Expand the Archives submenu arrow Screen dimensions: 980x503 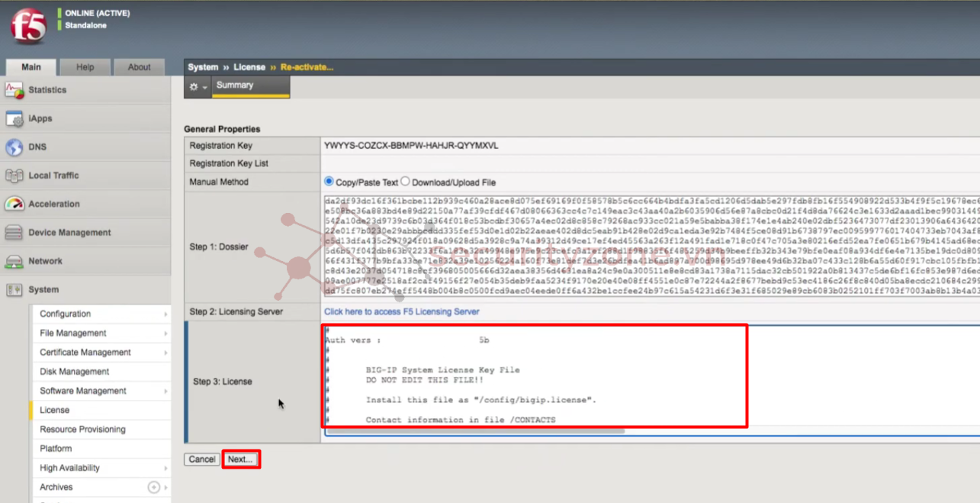[x=165, y=488]
